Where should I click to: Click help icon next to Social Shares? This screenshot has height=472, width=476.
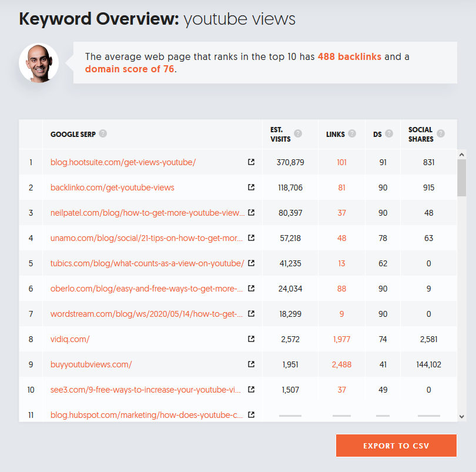pos(441,133)
